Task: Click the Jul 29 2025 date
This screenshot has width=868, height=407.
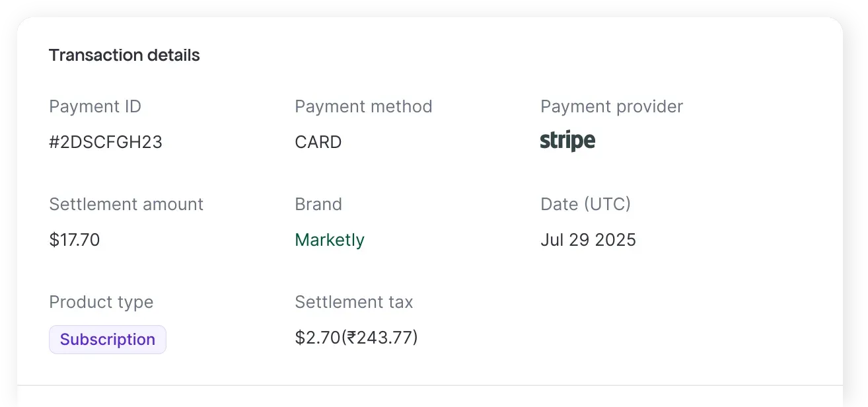Action: (588, 240)
